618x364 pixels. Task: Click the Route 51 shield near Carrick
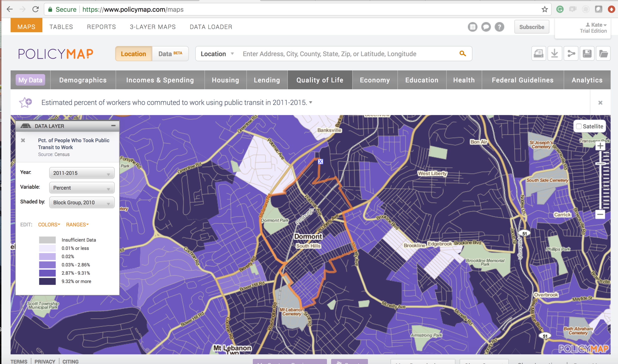click(x=525, y=233)
